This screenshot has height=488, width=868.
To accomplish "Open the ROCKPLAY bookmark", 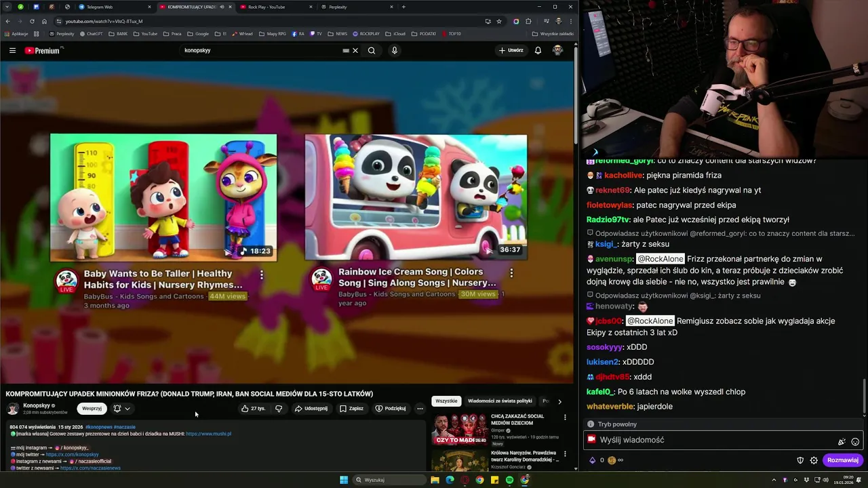I will [366, 33].
